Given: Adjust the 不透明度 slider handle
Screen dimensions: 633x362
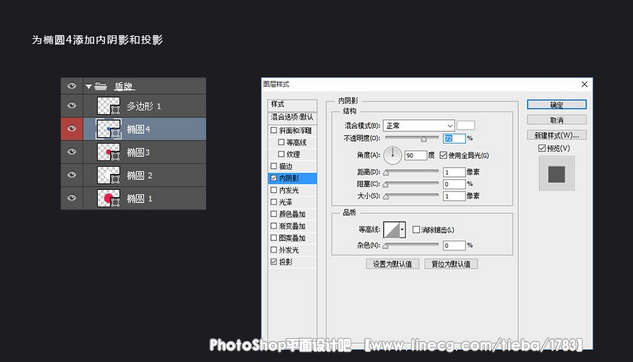Looking at the screenshot, I should tap(423, 139).
